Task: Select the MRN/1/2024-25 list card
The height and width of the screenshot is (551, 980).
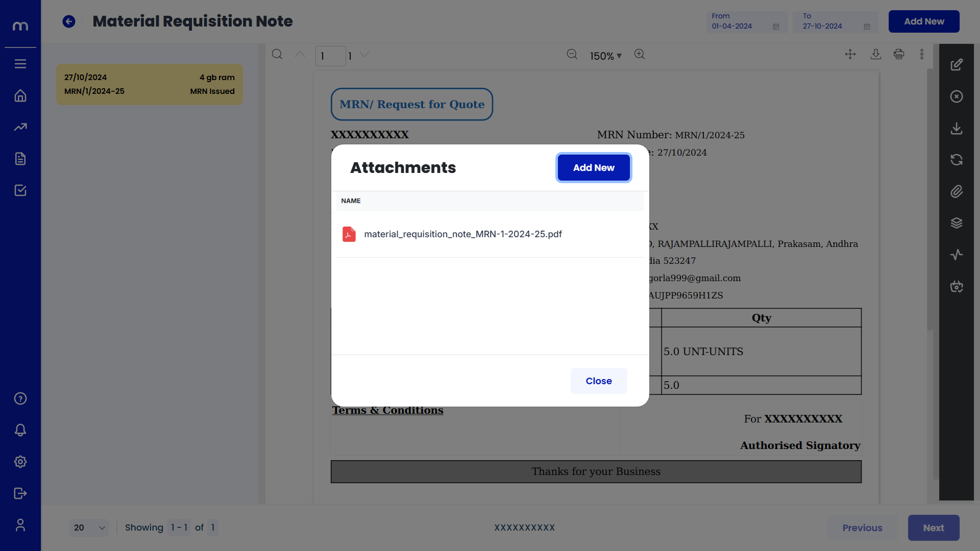Action: [x=149, y=84]
